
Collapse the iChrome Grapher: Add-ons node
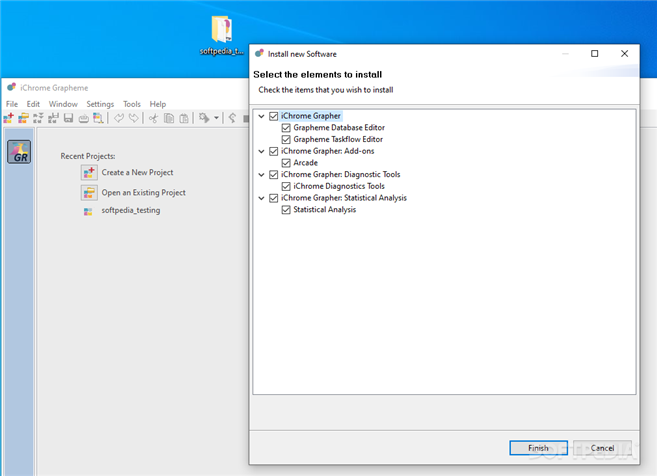click(261, 151)
